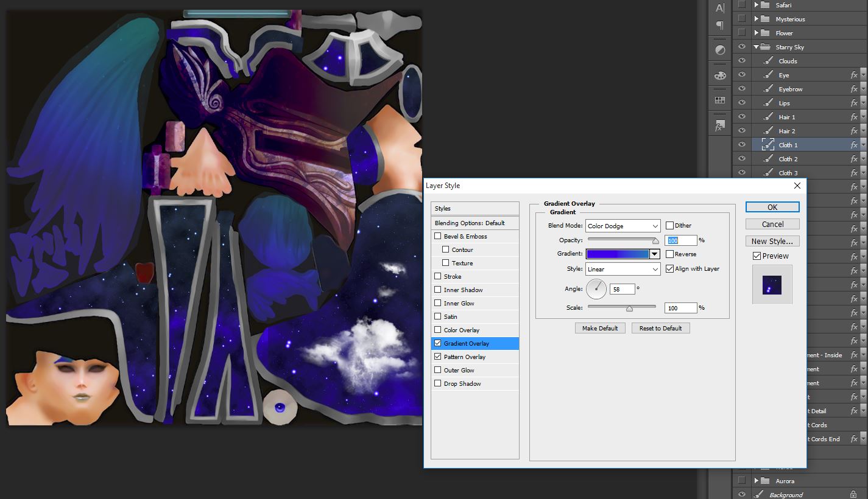Viewport: 868px width, 499px height.
Task: Click the Reset to Default button
Action: point(660,328)
